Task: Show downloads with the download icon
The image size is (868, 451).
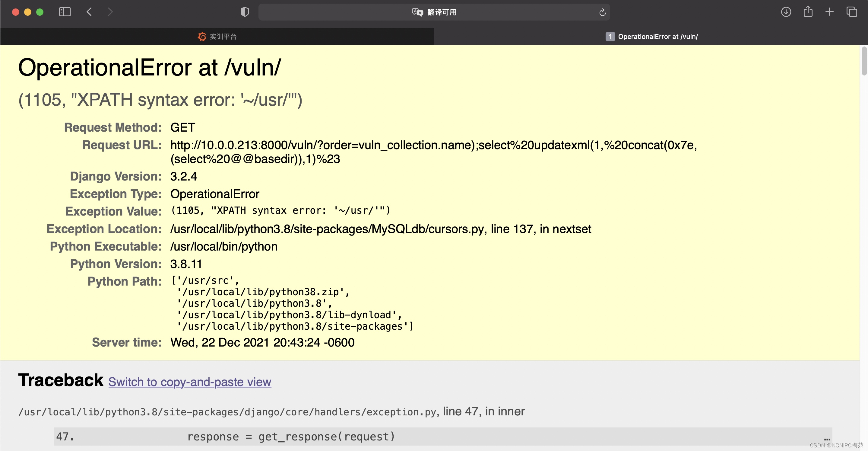Action: pos(786,12)
